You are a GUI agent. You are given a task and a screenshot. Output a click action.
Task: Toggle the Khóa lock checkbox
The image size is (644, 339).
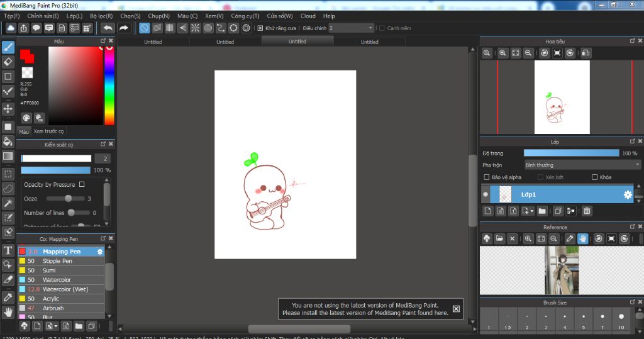[x=594, y=177]
